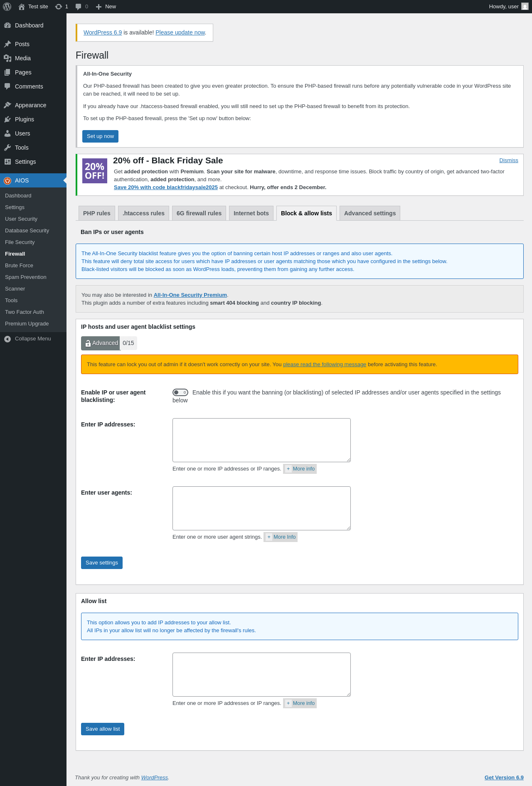Open the Scanner submenu
This screenshot has width=532, height=786.
pos(33,289)
